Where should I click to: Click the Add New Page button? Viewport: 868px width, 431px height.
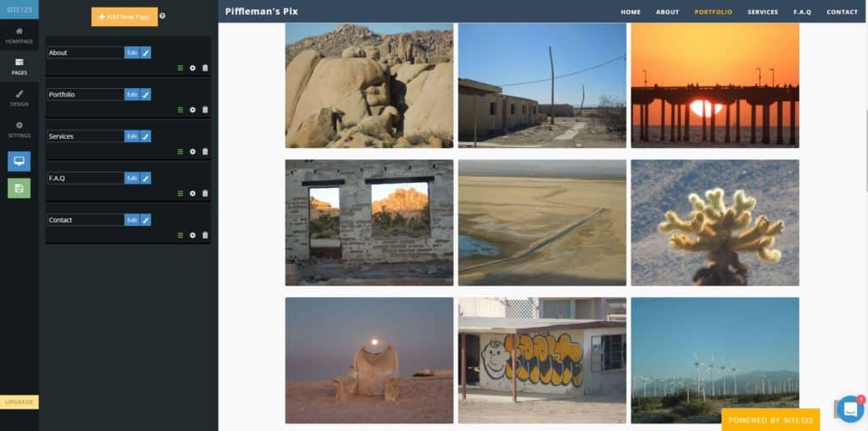coord(125,17)
